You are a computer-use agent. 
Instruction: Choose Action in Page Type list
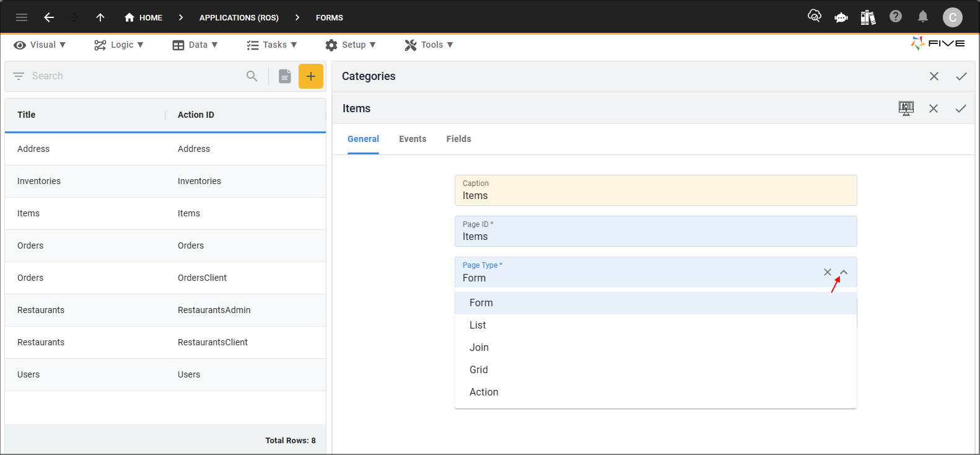point(655,392)
